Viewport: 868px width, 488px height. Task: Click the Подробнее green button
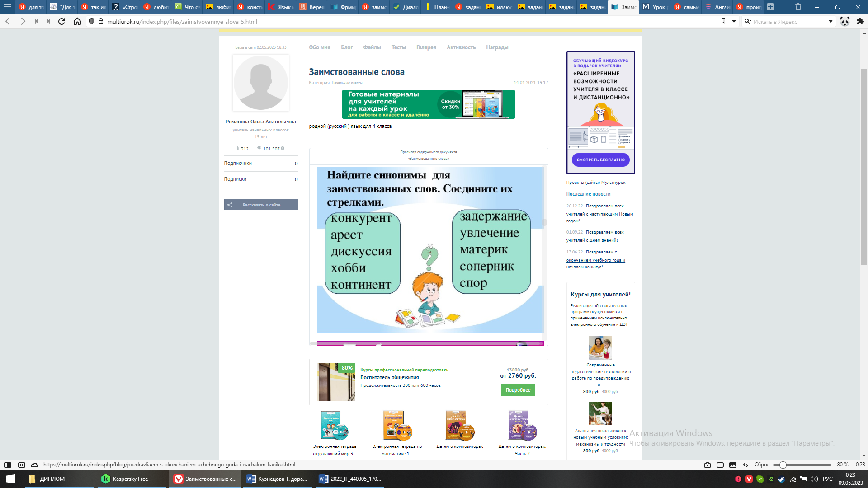pos(518,390)
